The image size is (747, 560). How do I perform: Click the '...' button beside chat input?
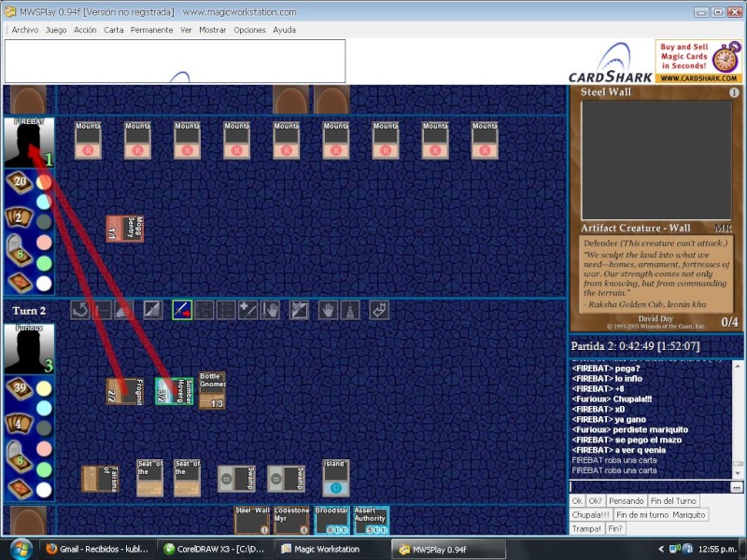(737, 487)
